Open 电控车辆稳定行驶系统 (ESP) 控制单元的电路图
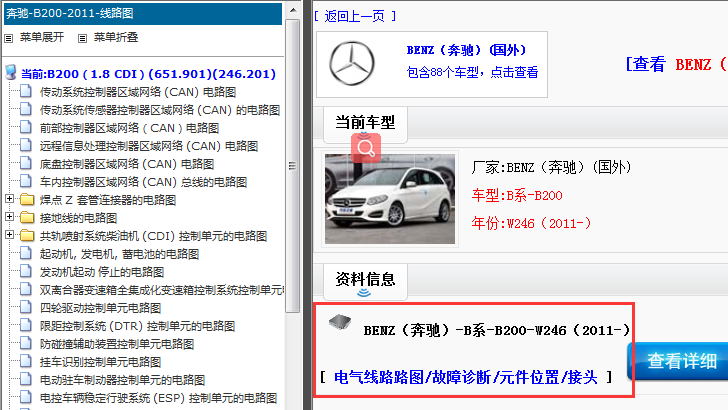The image size is (728, 410). [158, 398]
